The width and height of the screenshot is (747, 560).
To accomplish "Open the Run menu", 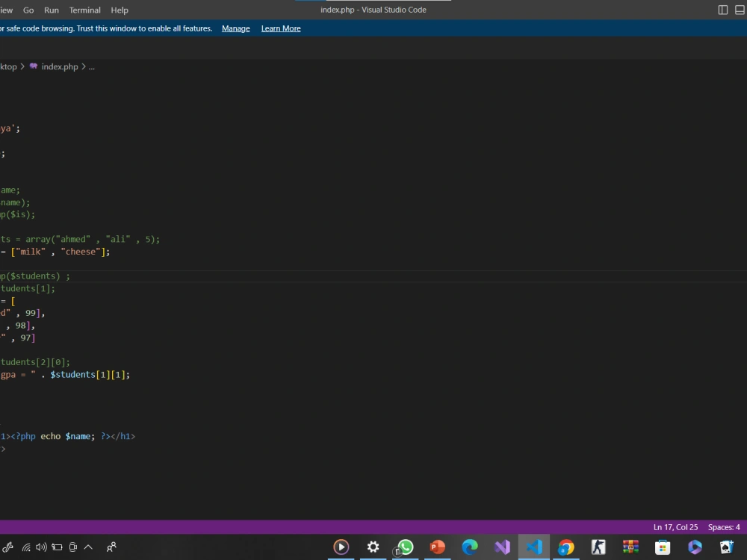I will click(x=51, y=10).
